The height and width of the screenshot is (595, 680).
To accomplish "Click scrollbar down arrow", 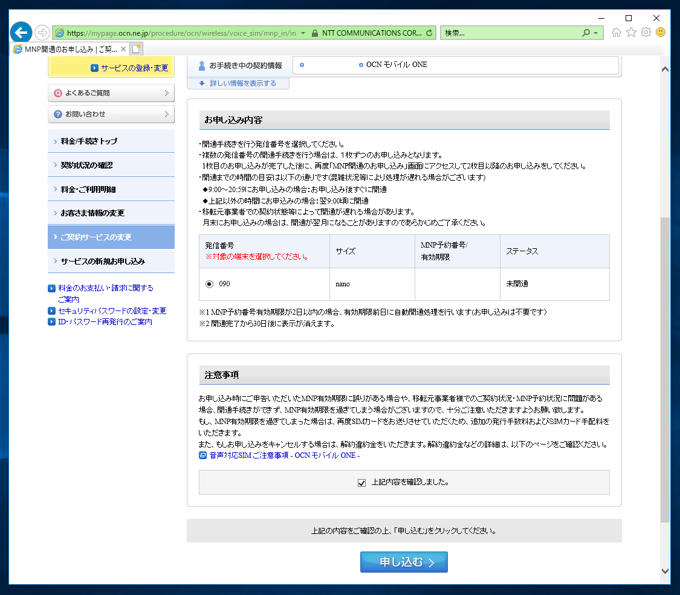I will [x=664, y=571].
